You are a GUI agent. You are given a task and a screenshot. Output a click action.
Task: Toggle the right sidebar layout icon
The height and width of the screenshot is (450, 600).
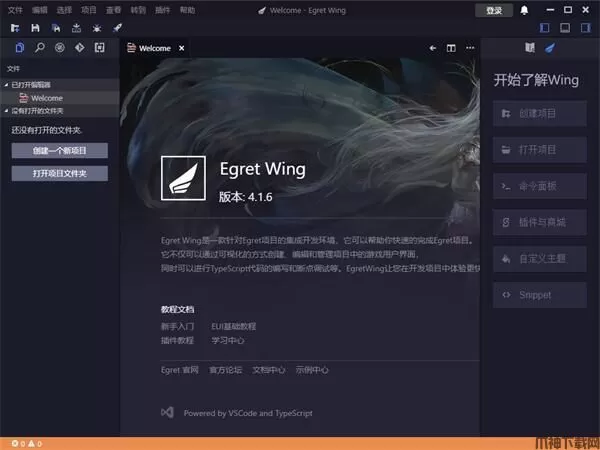coord(586,28)
